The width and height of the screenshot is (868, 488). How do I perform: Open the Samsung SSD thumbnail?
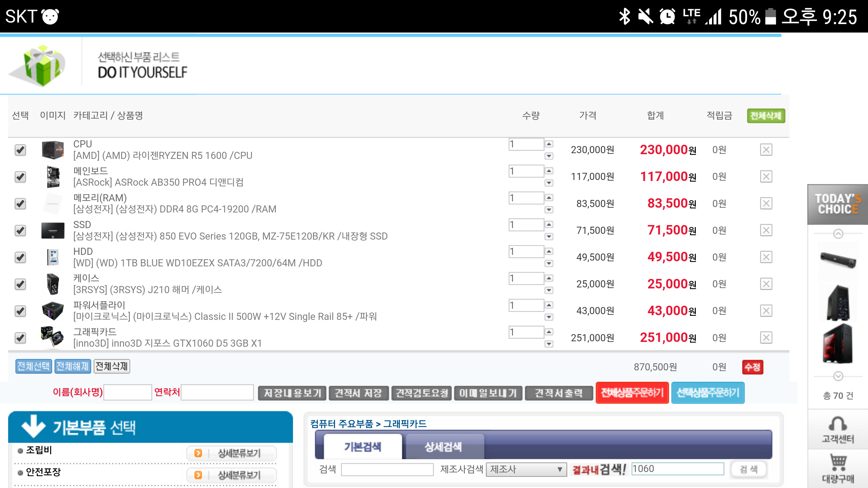[x=53, y=230]
